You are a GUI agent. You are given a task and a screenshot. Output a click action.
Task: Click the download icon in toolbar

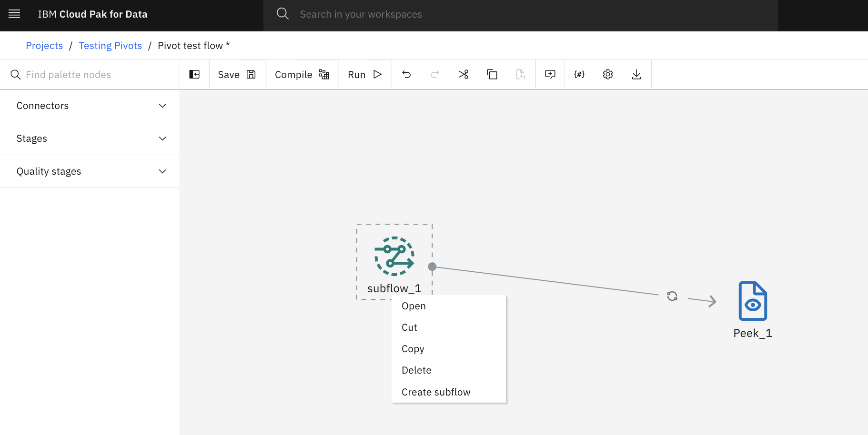click(636, 74)
